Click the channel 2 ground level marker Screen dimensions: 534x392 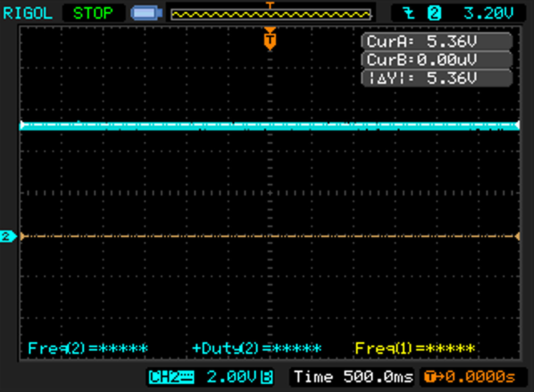click(x=7, y=237)
